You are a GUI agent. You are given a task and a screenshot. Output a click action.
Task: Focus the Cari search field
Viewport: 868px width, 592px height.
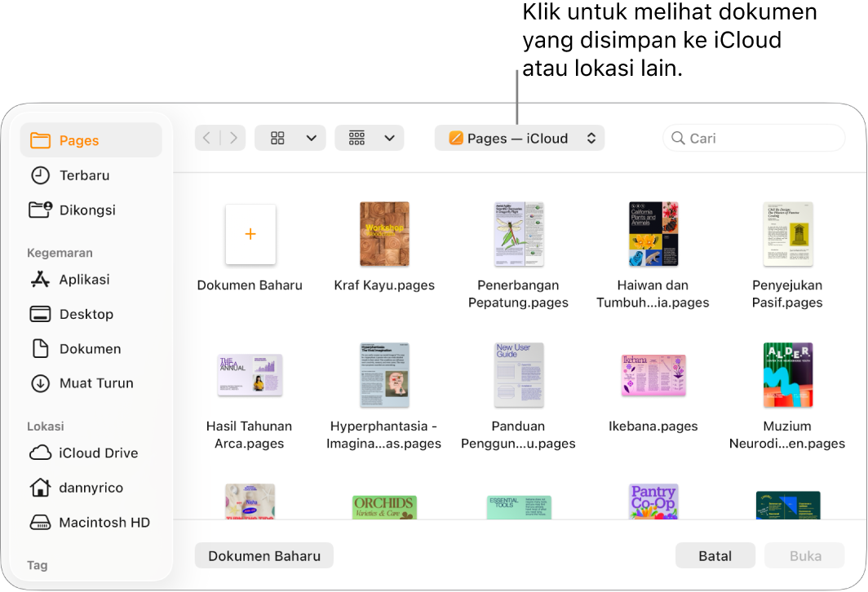click(754, 138)
